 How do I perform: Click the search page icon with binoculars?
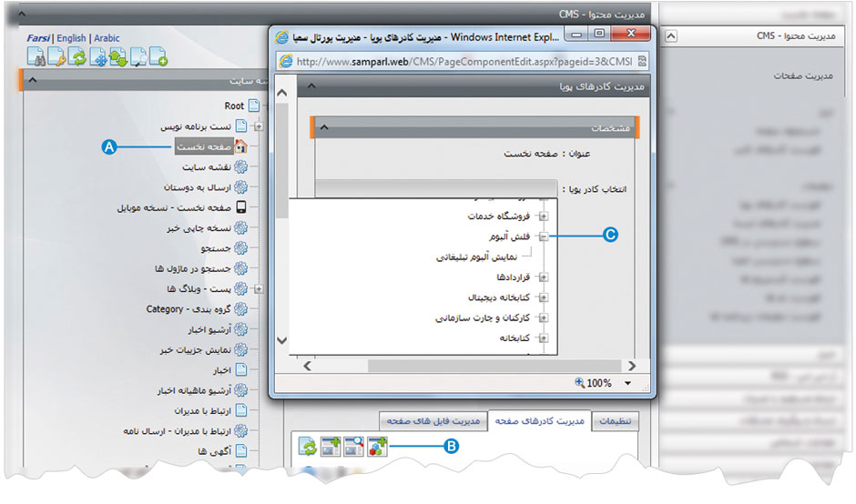[36, 57]
